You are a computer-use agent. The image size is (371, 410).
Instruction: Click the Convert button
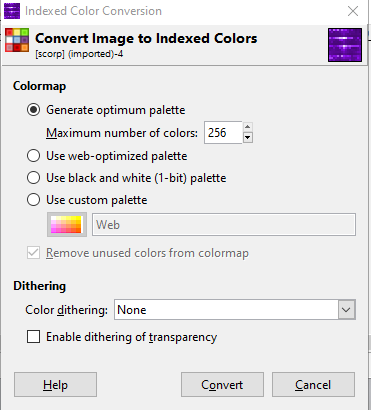click(x=222, y=385)
